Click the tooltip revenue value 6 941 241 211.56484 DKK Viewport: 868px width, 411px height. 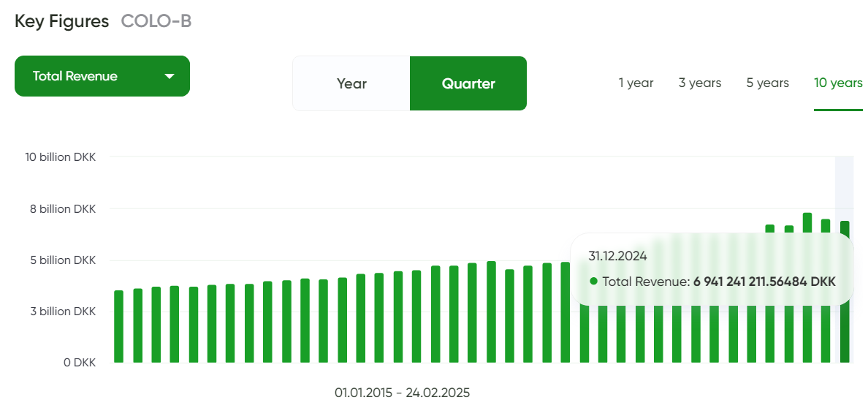764,282
